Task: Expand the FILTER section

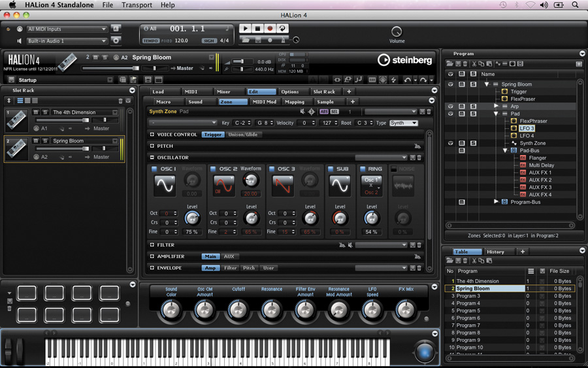Action: coord(152,245)
